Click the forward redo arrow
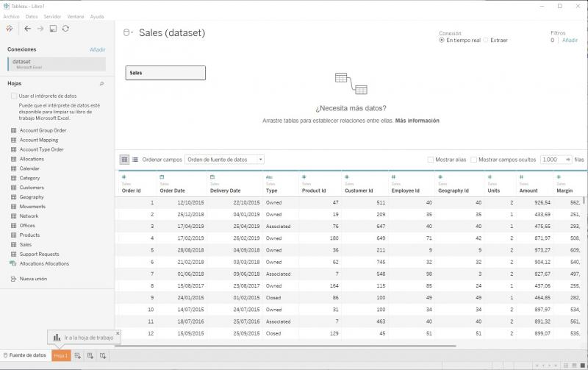Screen dimensions: 588x370 tap(40, 29)
